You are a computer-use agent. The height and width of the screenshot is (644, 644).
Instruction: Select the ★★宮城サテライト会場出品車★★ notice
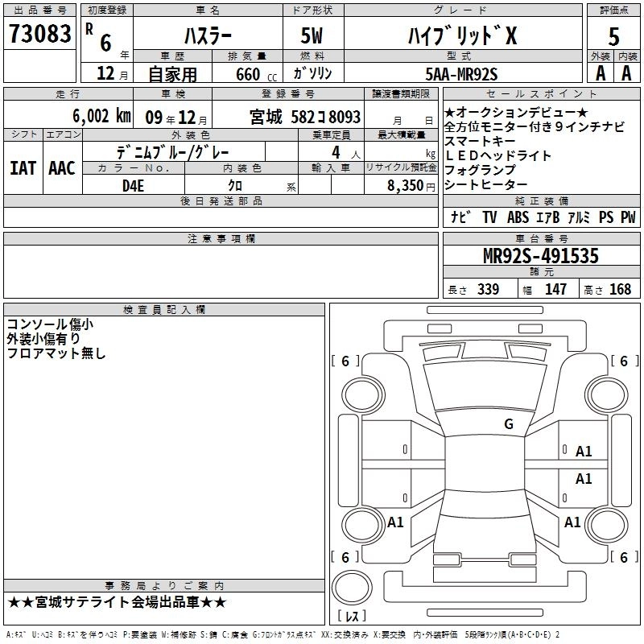[x=117, y=602]
